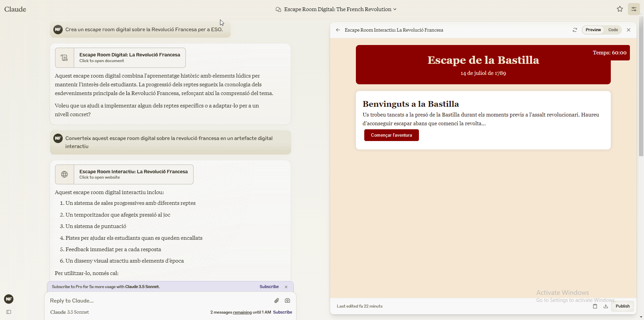
Task: Click Subscribe link in Pro banner
Action: [269, 287]
